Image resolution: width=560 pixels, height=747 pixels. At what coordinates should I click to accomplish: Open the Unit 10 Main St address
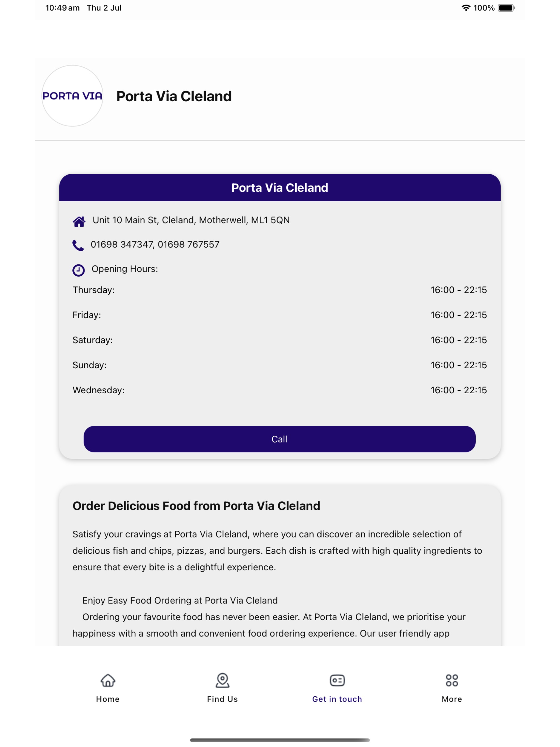[x=191, y=220]
